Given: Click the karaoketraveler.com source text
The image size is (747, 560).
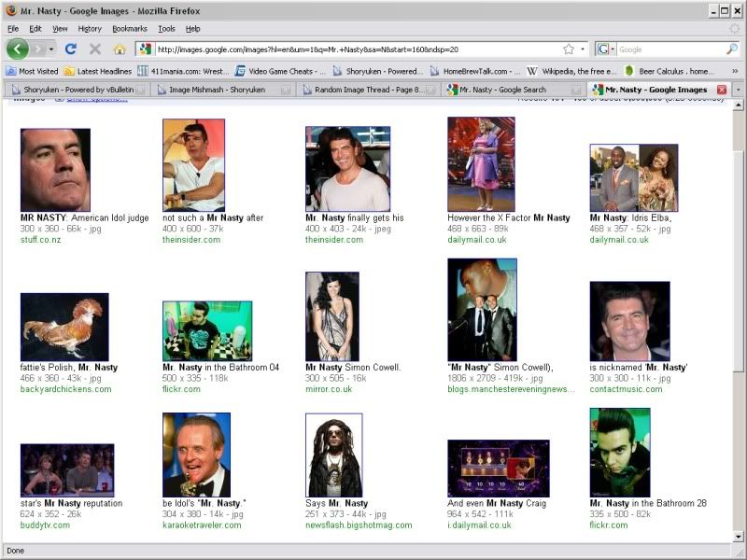Looking at the screenshot, I should (202, 525).
